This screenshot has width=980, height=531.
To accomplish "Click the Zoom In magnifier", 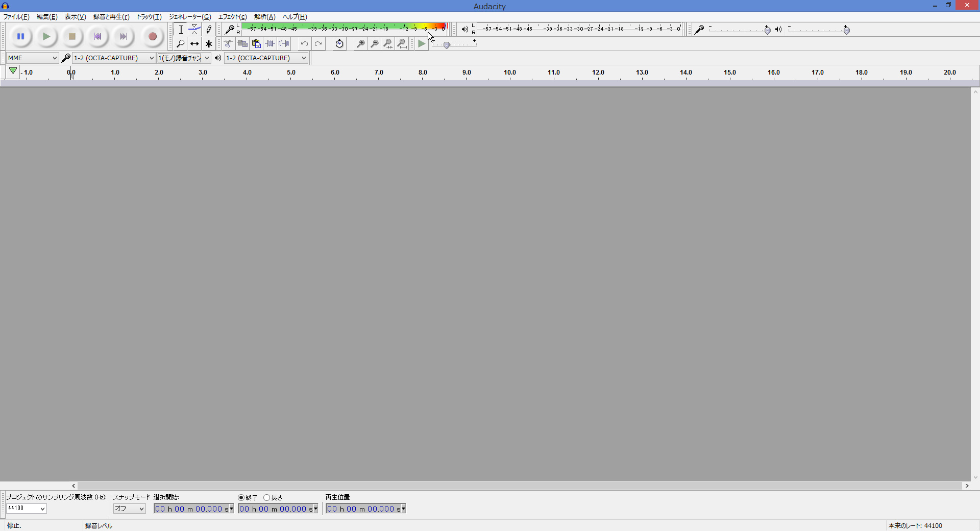I will pyautogui.click(x=360, y=43).
